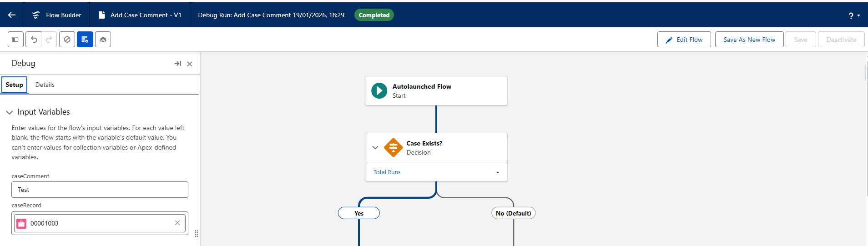Select the Case Exists? decision icon
868x246 pixels.
pyautogui.click(x=393, y=148)
